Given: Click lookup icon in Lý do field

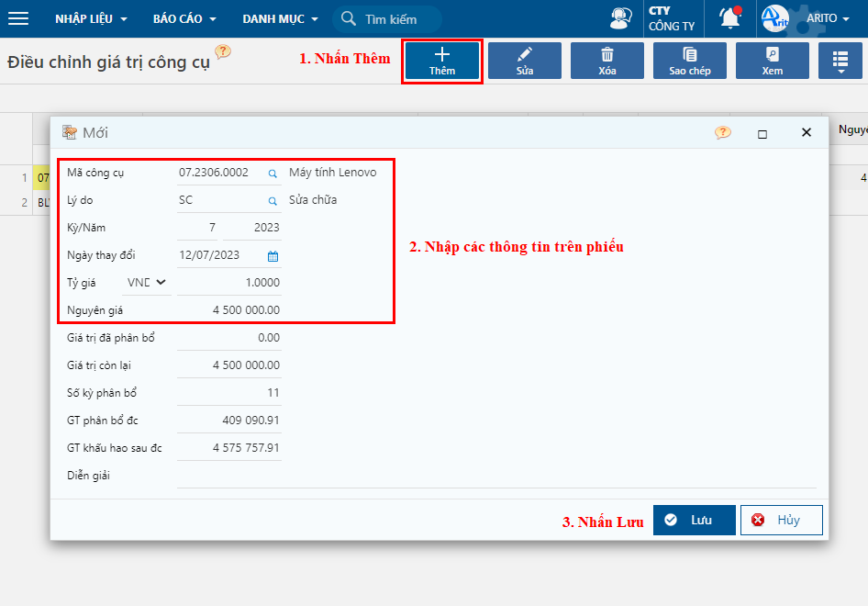Looking at the screenshot, I should click(x=273, y=200).
